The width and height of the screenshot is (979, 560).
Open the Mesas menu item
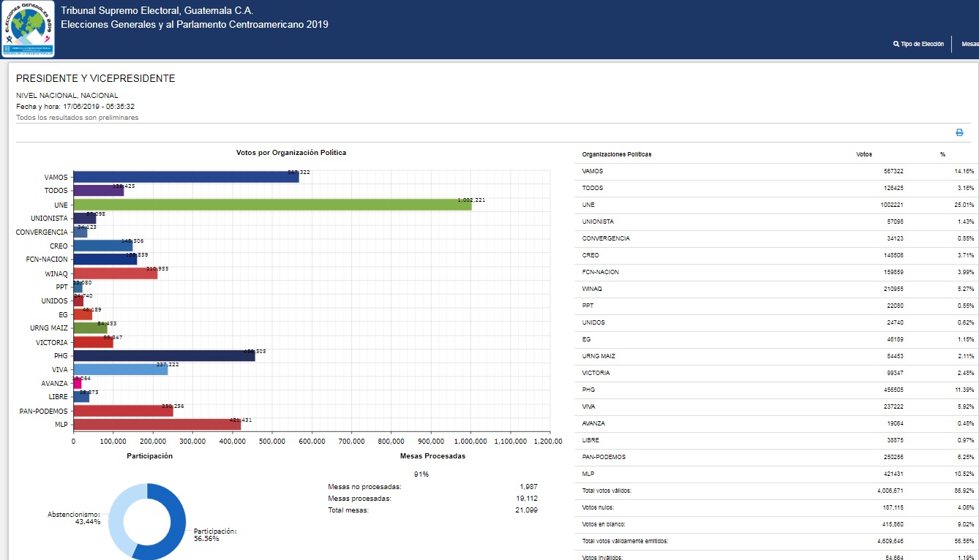pyautogui.click(x=969, y=44)
